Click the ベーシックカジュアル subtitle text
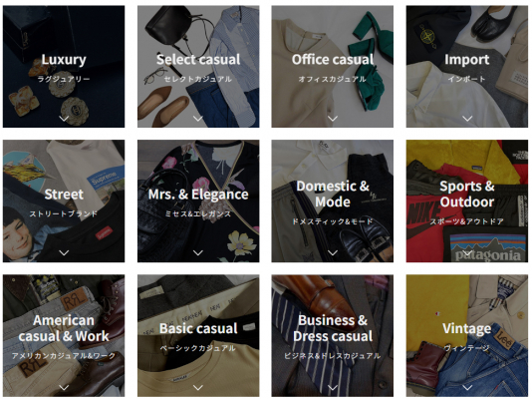The width and height of the screenshot is (532, 399). [x=198, y=348]
